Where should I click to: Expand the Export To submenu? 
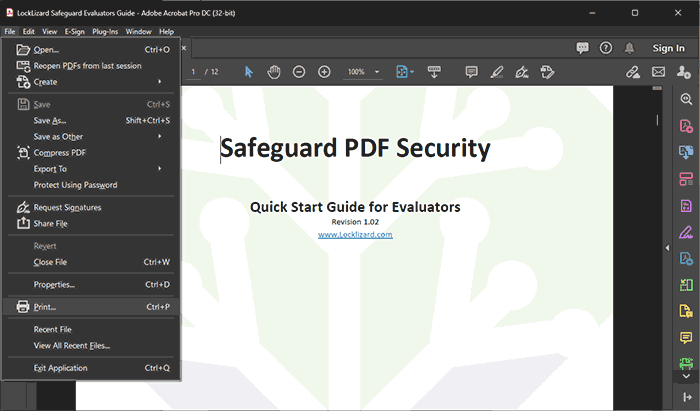tap(159, 169)
